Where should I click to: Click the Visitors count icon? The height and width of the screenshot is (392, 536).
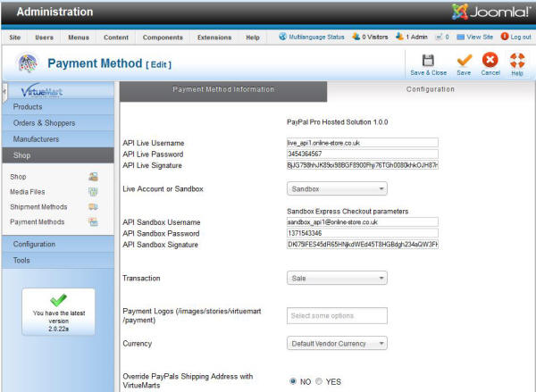click(x=356, y=37)
